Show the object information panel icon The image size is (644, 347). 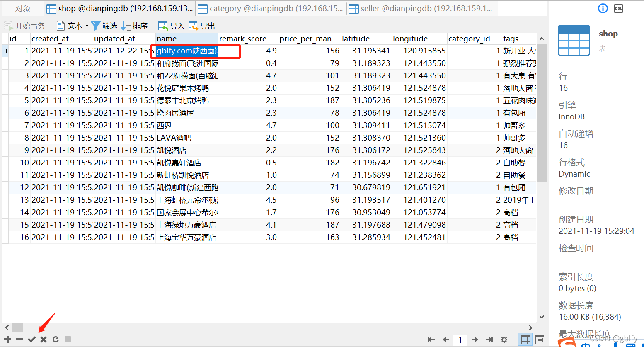click(x=603, y=8)
